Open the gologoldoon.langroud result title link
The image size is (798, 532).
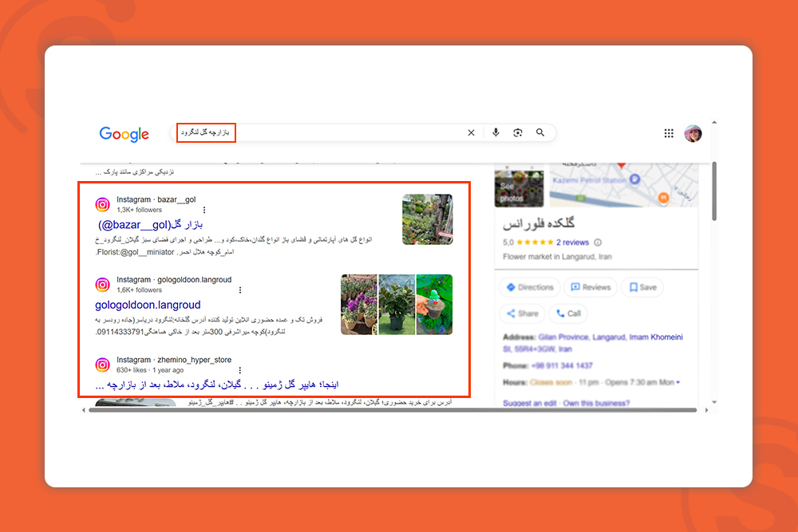(148, 305)
